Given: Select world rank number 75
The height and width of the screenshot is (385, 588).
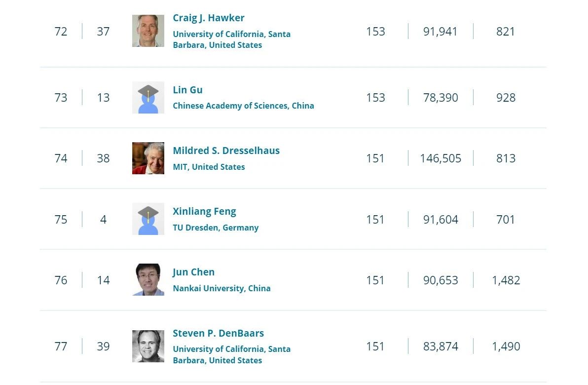Looking at the screenshot, I should pos(61,220).
